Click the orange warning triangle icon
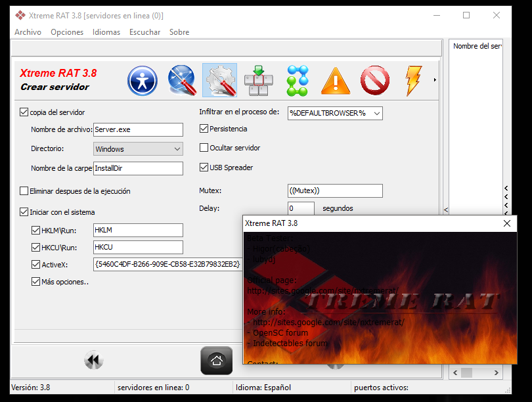This screenshot has height=402, width=532. tap(336, 81)
